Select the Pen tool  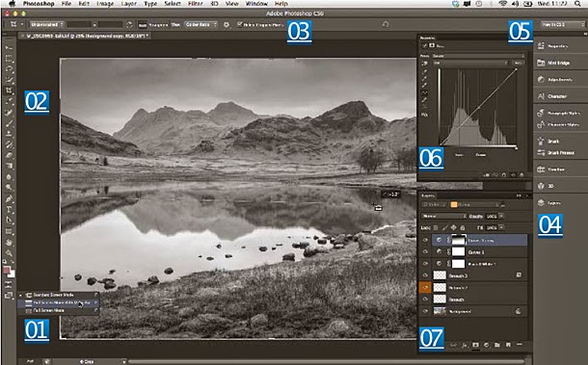tap(9, 198)
